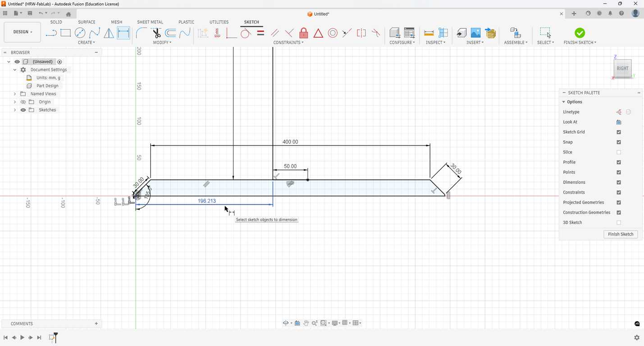Click the Measure tool in Inspect
This screenshot has height=346, width=644.
point(429,33)
